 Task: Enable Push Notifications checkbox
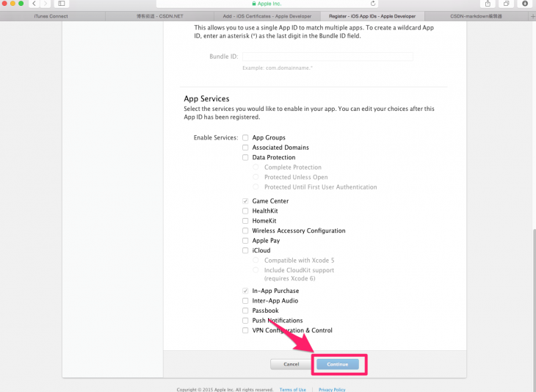click(x=245, y=321)
